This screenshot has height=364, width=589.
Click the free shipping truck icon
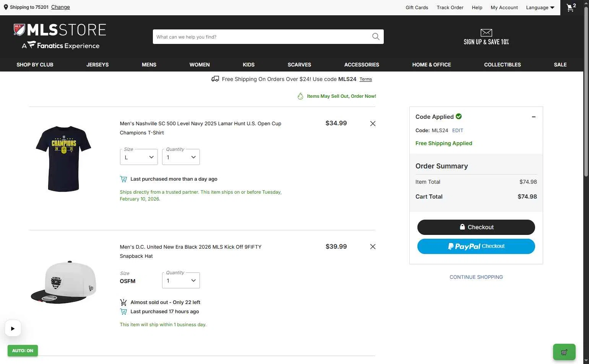[215, 79]
